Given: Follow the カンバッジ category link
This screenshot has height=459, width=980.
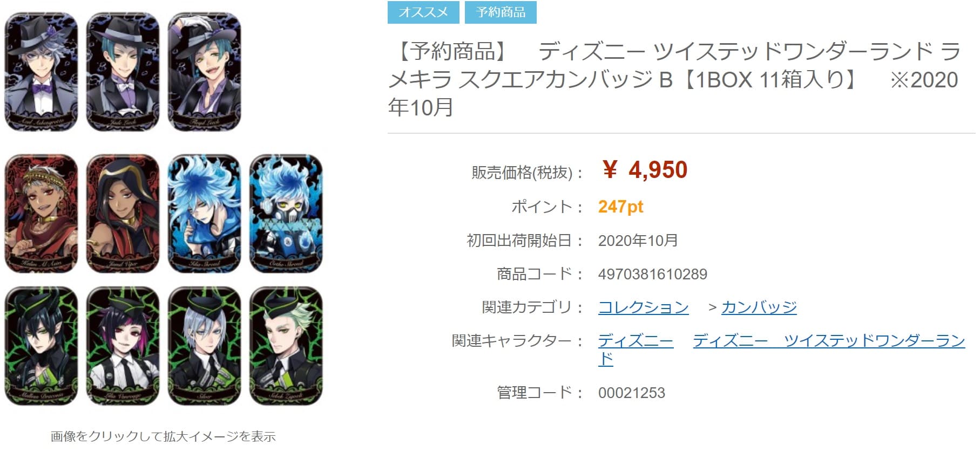Looking at the screenshot, I should click(759, 307).
